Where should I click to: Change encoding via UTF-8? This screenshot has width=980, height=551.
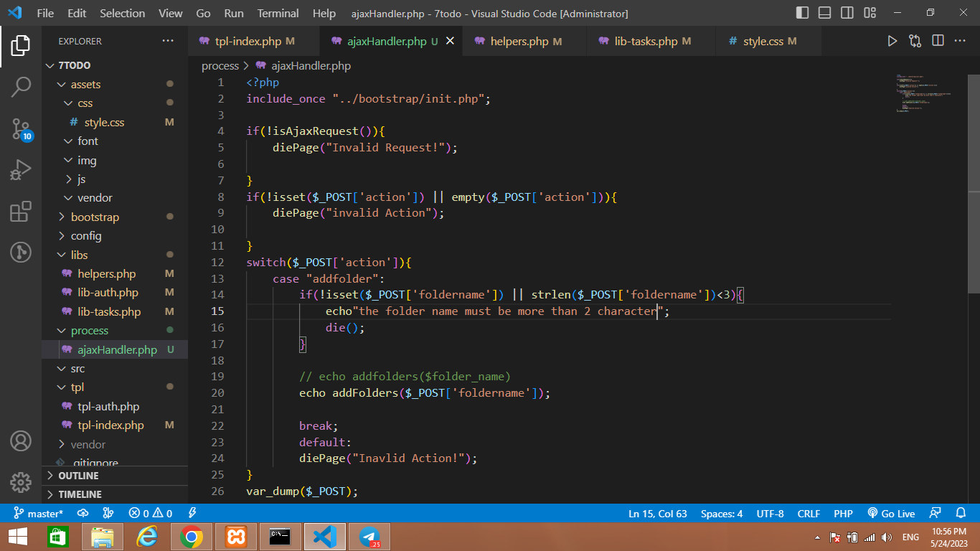click(x=771, y=513)
